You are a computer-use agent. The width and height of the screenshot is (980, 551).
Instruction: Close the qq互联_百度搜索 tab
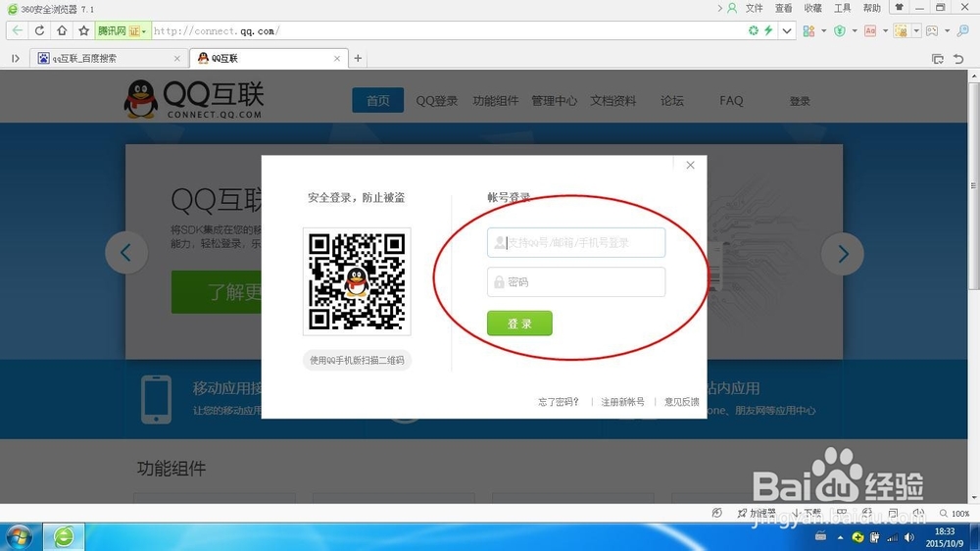click(176, 58)
